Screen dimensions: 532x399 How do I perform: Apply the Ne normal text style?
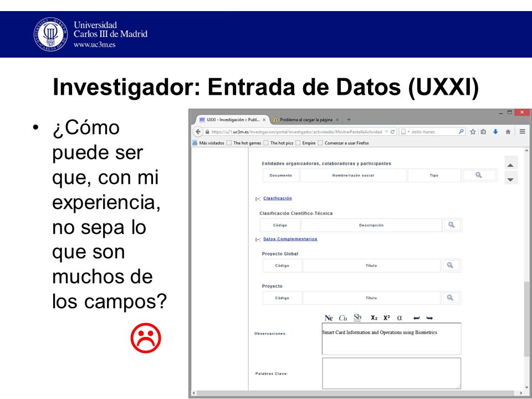(x=329, y=318)
